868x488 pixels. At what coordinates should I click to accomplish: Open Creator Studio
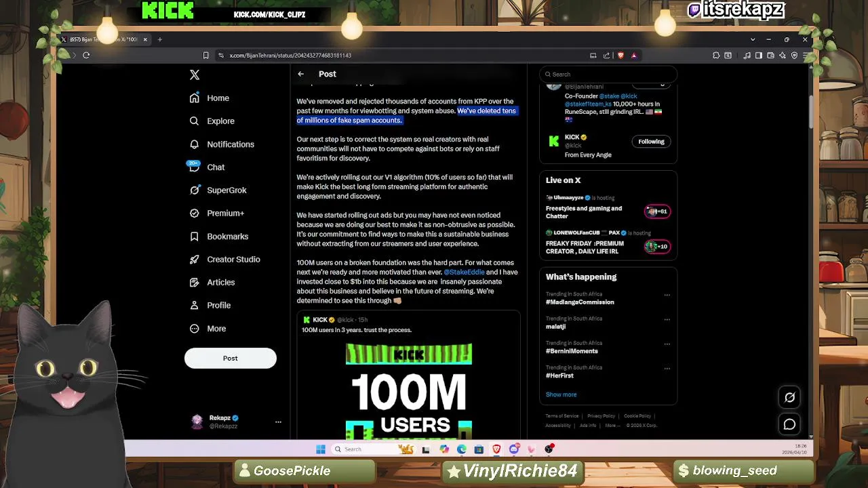click(233, 260)
